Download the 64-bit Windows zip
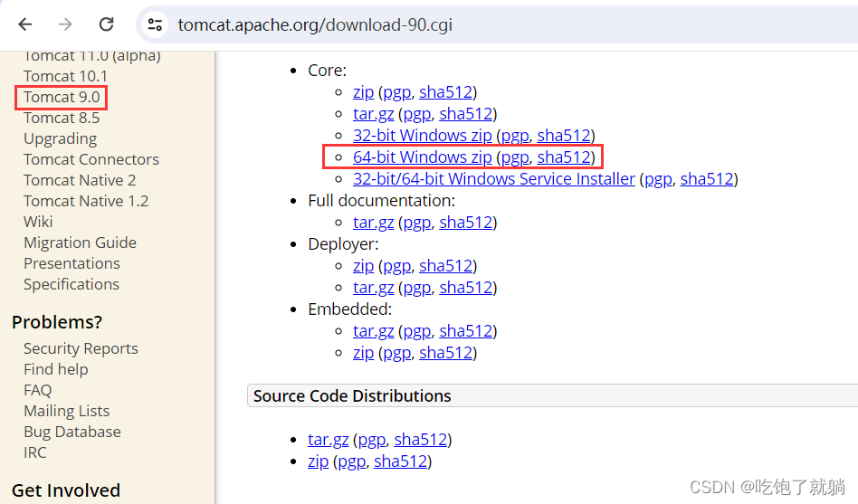The width and height of the screenshot is (858, 504). 423,157
